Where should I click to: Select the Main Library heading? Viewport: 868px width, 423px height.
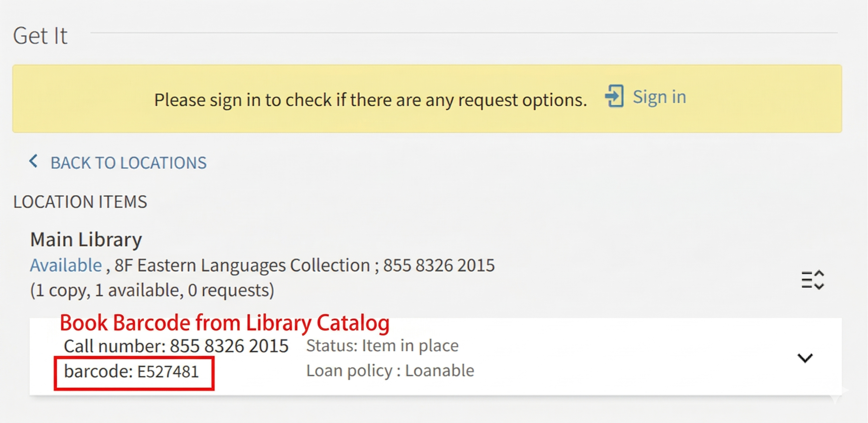tap(86, 239)
